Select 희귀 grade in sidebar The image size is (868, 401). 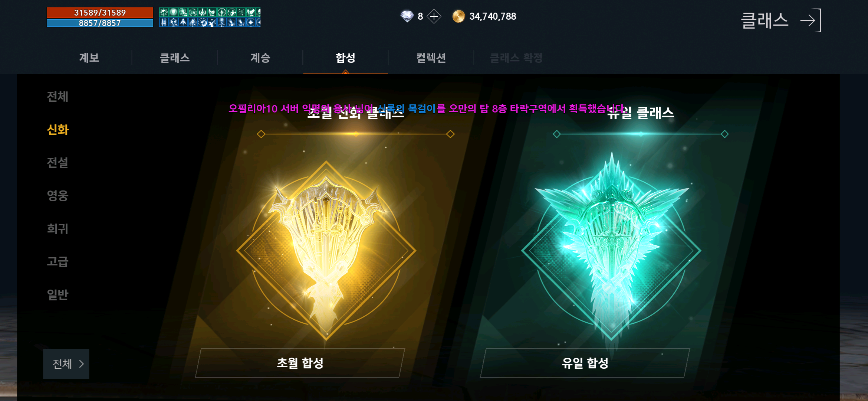click(x=57, y=229)
